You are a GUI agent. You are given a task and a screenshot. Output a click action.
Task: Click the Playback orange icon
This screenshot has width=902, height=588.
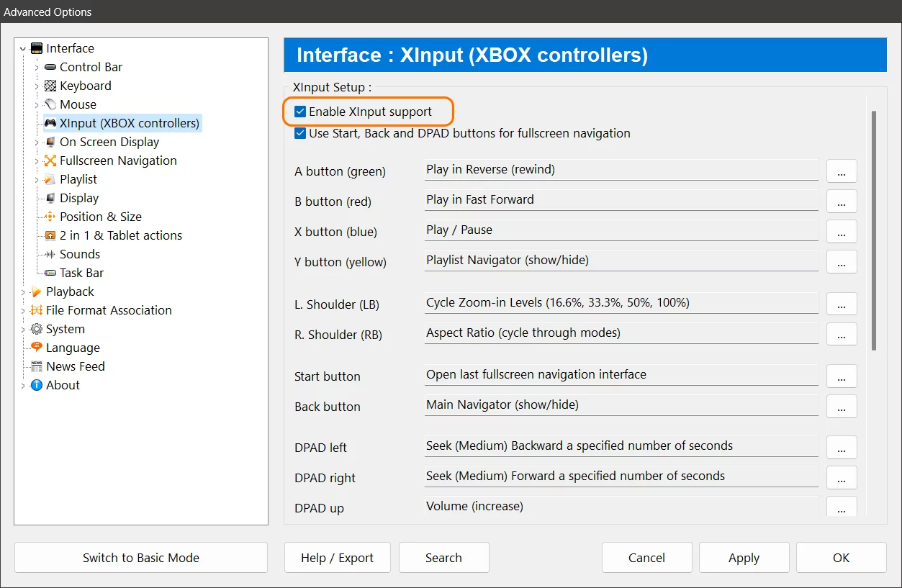click(37, 291)
